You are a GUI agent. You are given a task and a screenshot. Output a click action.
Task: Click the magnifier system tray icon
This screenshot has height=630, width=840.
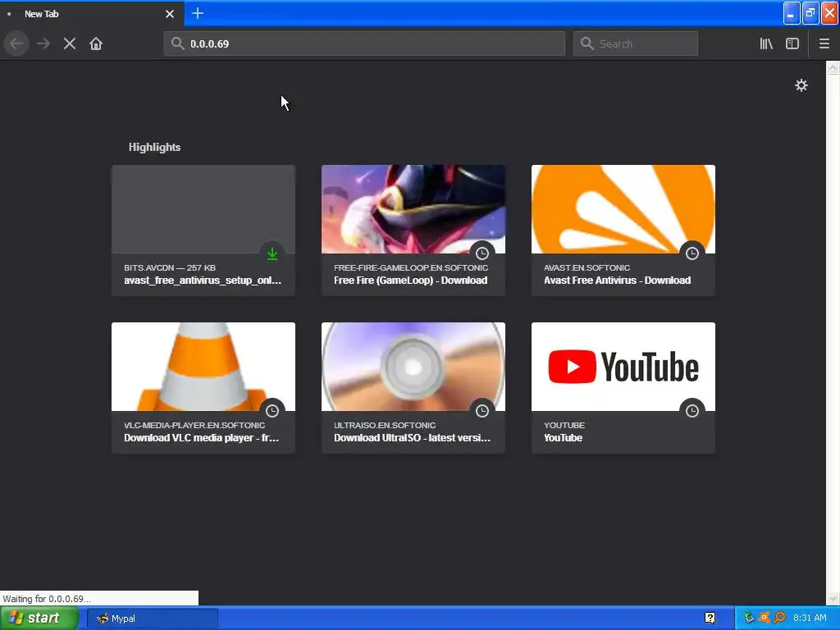[x=779, y=618]
